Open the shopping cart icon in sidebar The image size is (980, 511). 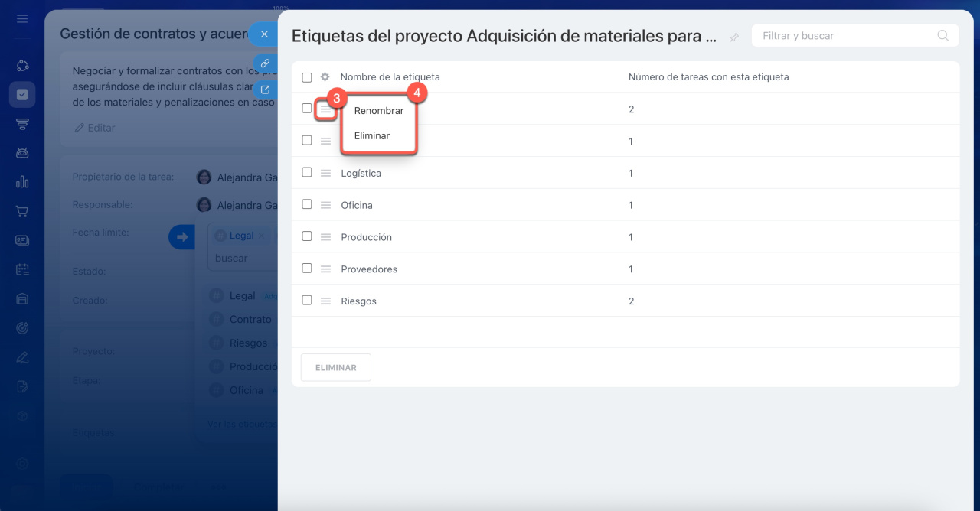point(22,212)
